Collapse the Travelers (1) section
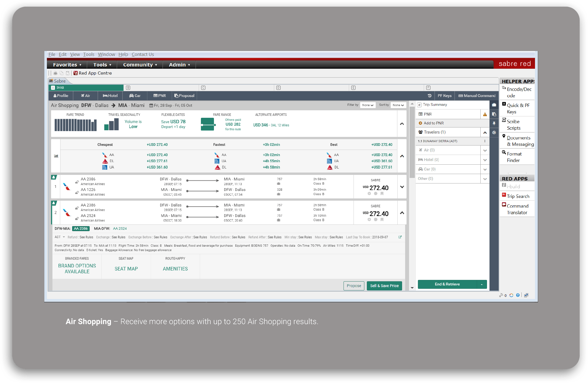The height and width of the screenshot is (383, 588). coord(485,132)
